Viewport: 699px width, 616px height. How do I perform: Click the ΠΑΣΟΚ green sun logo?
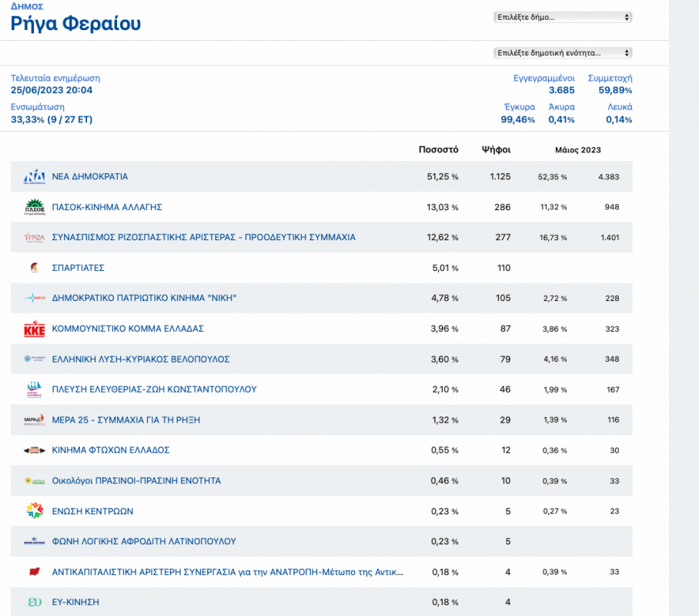35,207
